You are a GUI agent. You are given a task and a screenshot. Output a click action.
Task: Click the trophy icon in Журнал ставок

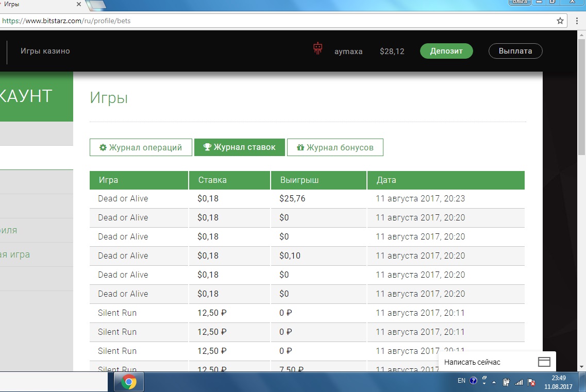click(207, 147)
